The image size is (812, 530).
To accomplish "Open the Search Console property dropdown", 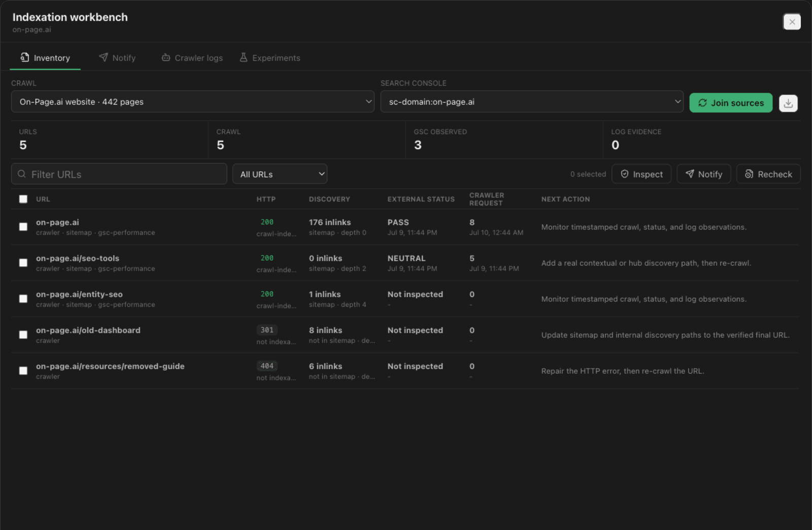I will [x=532, y=101].
